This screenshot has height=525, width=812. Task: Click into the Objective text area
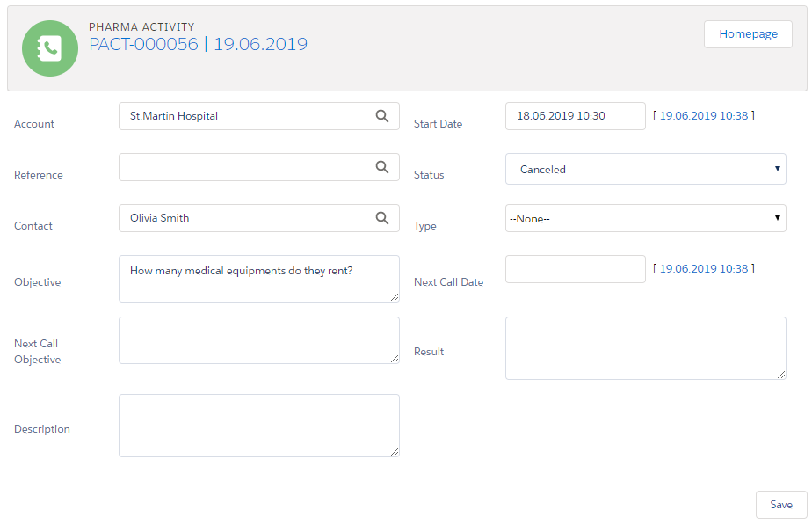pos(258,279)
